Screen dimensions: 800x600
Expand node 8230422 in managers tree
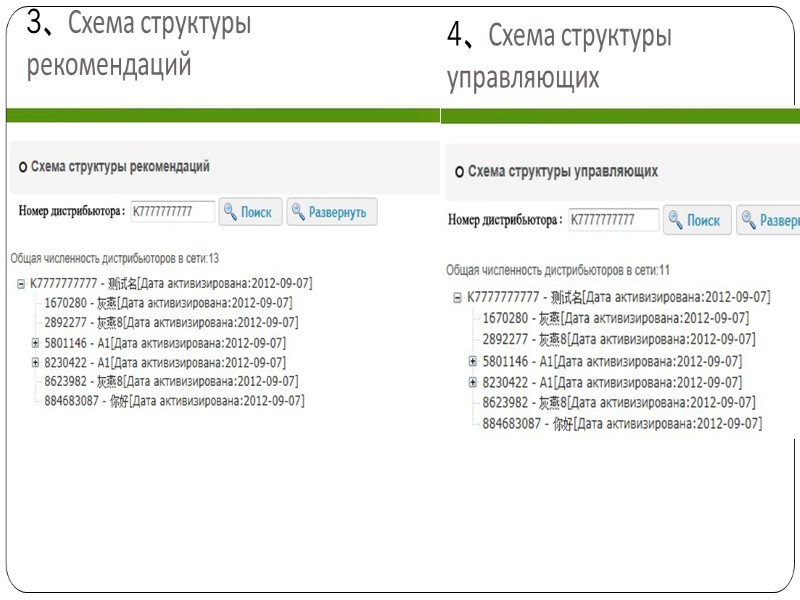point(471,380)
